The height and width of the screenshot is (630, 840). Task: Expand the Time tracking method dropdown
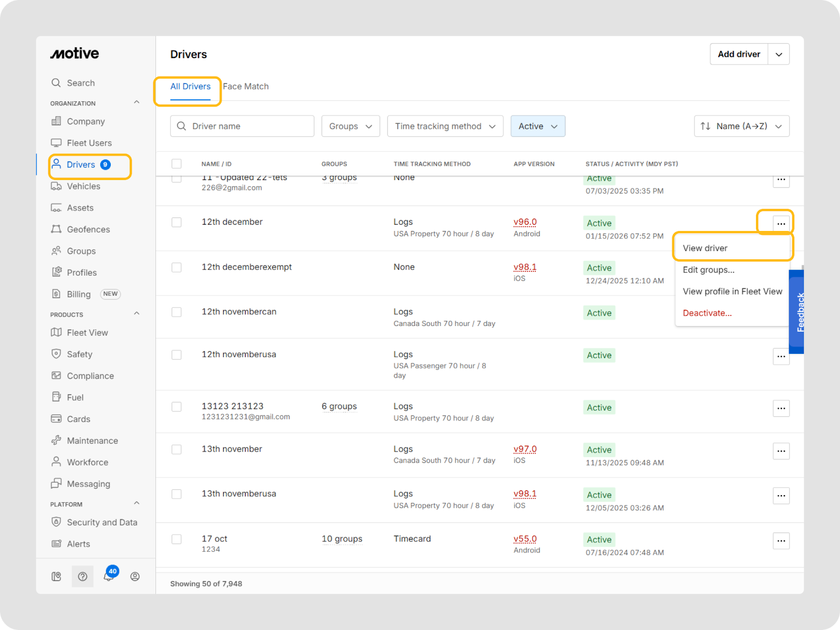tap(445, 127)
